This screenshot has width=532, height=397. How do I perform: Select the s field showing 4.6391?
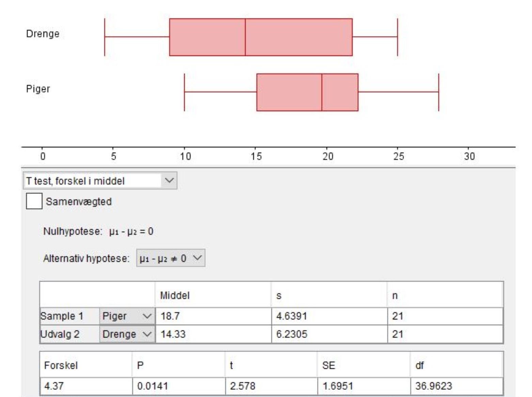coord(329,316)
